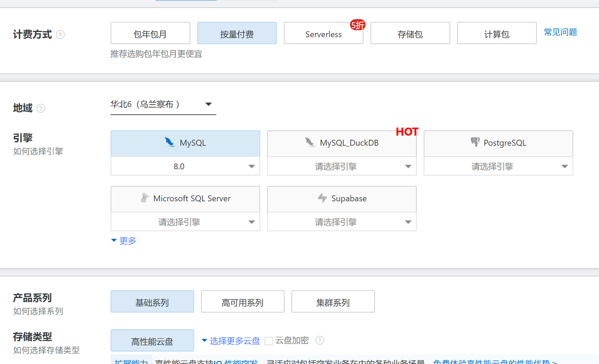Click the help icon next to 地域

pyautogui.click(x=41, y=108)
